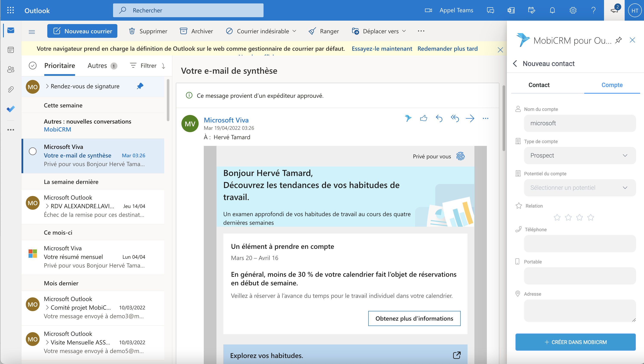
Task: Open the Type de compte Prospect dropdown
Action: 580,156
